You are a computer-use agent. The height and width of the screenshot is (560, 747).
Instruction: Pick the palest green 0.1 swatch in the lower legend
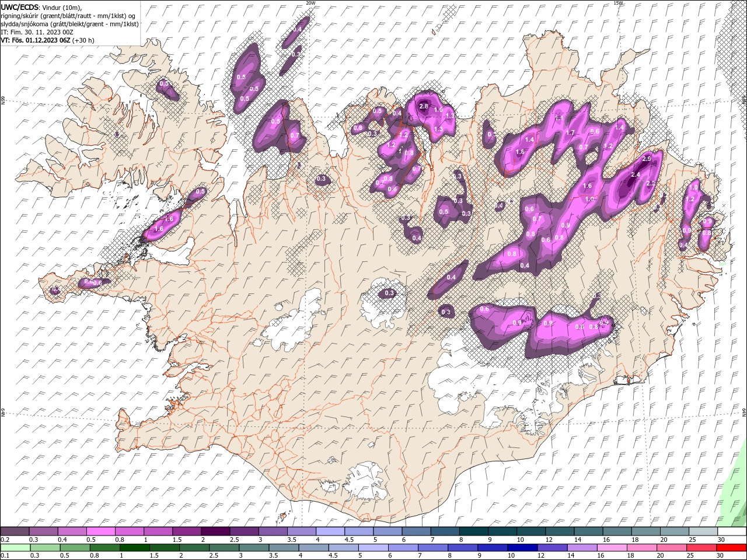pyautogui.click(x=15, y=548)
